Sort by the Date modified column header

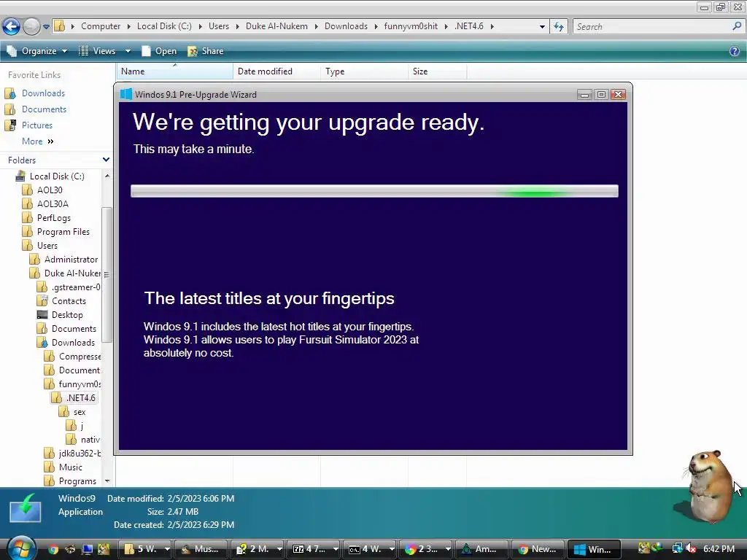pyautogui.click(x=276, y=71)
